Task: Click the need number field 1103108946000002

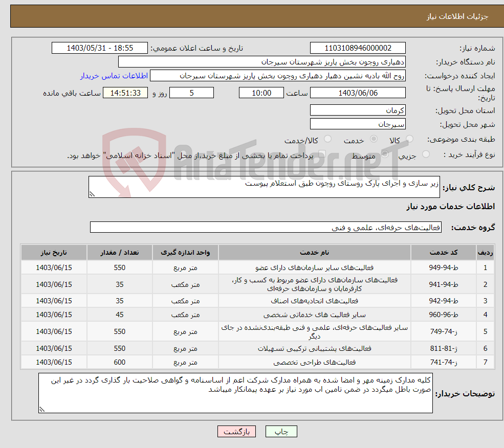Action: click(358, 48)
